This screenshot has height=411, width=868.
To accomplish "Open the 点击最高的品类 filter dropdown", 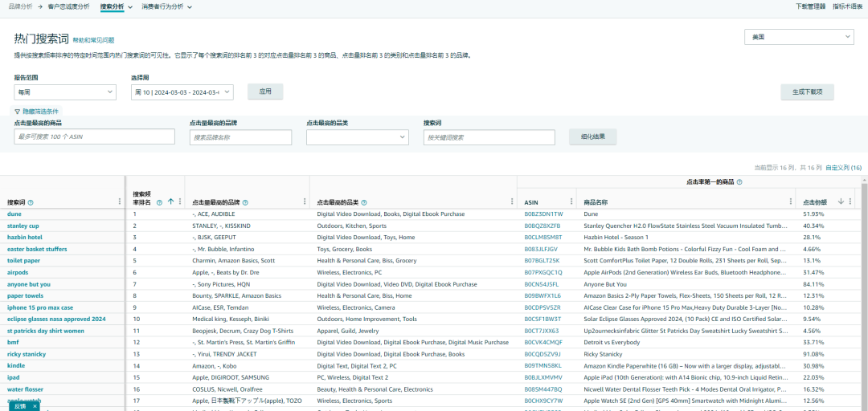I will pos(358,137).
